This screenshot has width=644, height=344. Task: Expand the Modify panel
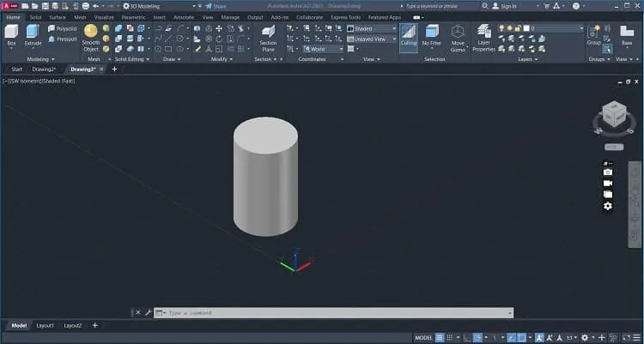pos(222,59)
